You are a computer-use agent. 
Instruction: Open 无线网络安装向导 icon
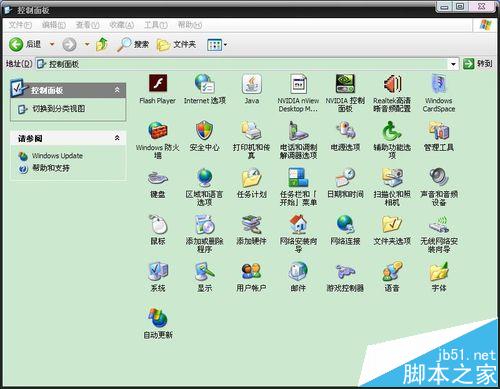pos(439,224)
